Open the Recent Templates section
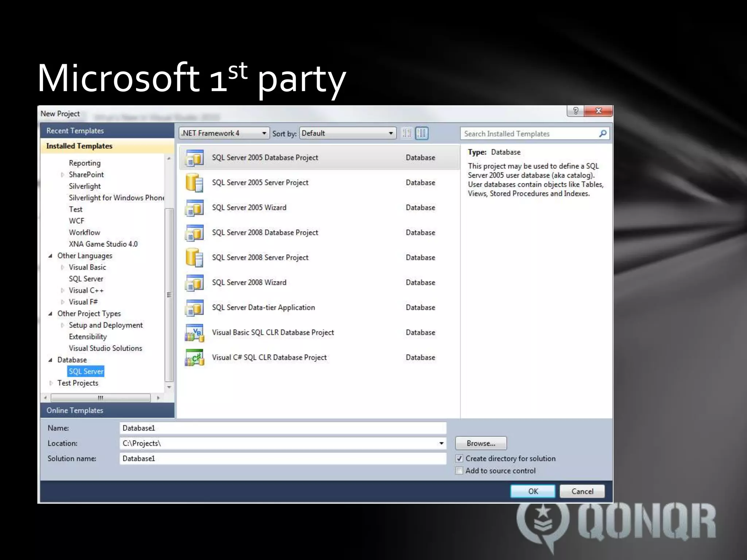 [x=107, y=131]
